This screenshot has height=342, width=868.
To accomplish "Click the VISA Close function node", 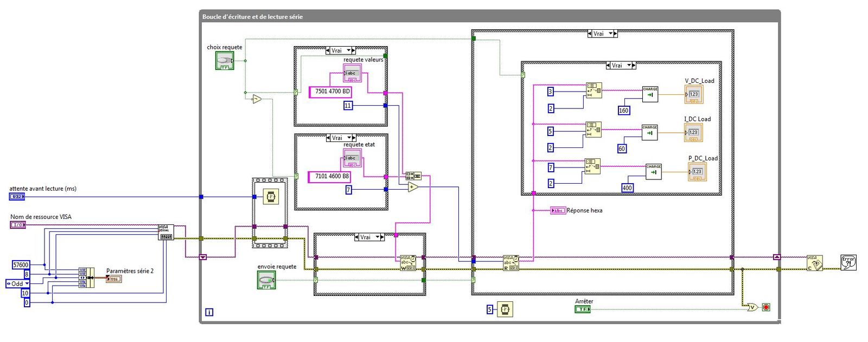I will (x=814, y=263).
